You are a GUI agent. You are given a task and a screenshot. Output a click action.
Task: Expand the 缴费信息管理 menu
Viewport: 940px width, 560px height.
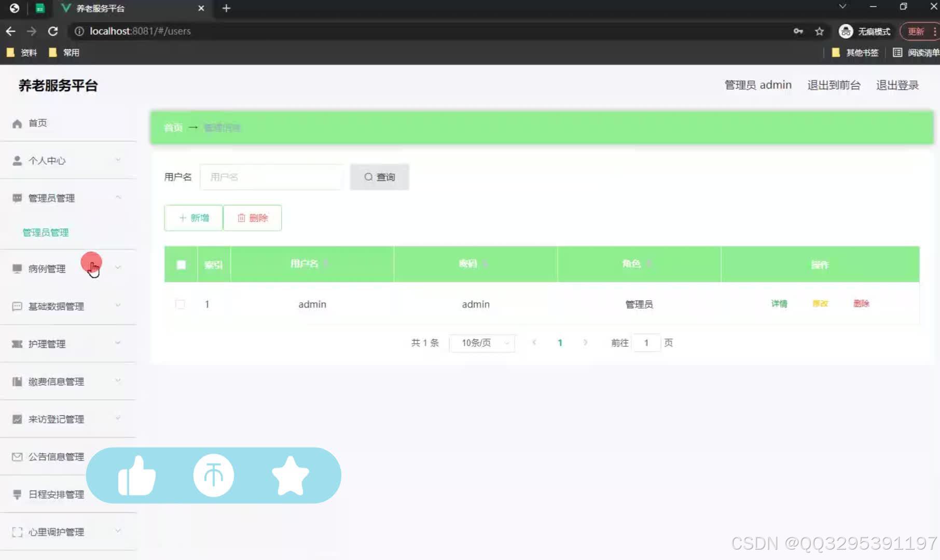tap(68, 382)
